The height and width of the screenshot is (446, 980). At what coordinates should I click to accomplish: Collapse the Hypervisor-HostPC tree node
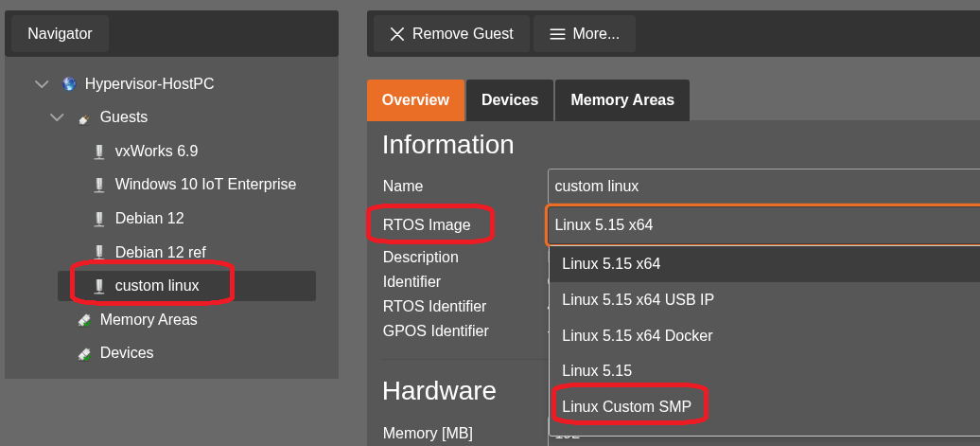[42, 84]
